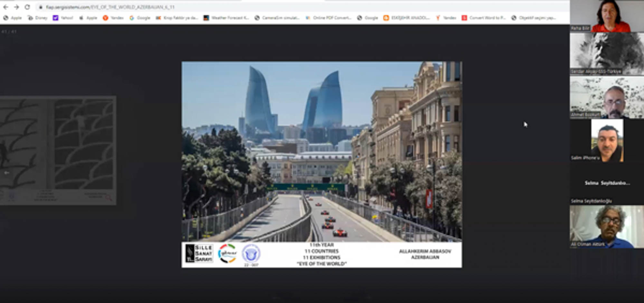Open the Disney bookmark

tap(38, 18)
